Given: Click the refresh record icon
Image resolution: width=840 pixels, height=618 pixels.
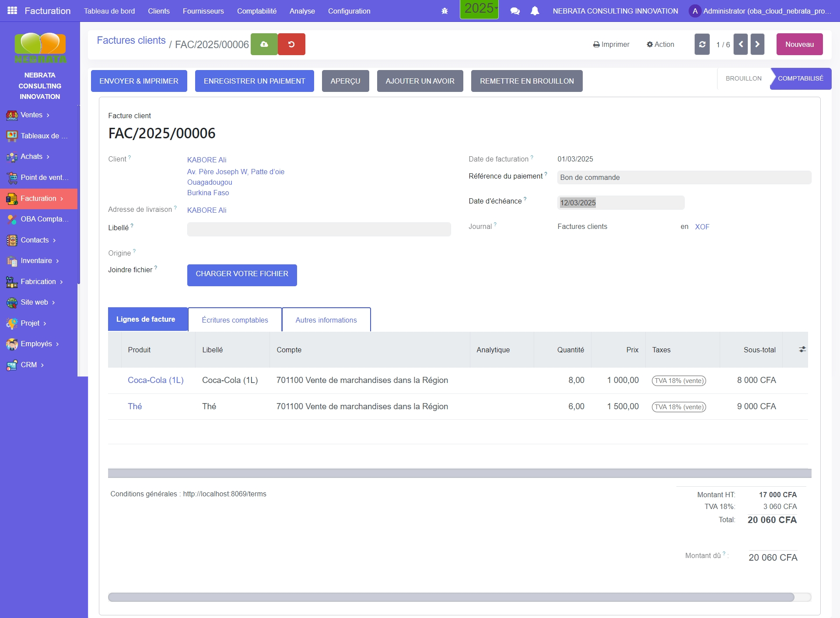Looking at the screenshot, I should pos(702,44).
